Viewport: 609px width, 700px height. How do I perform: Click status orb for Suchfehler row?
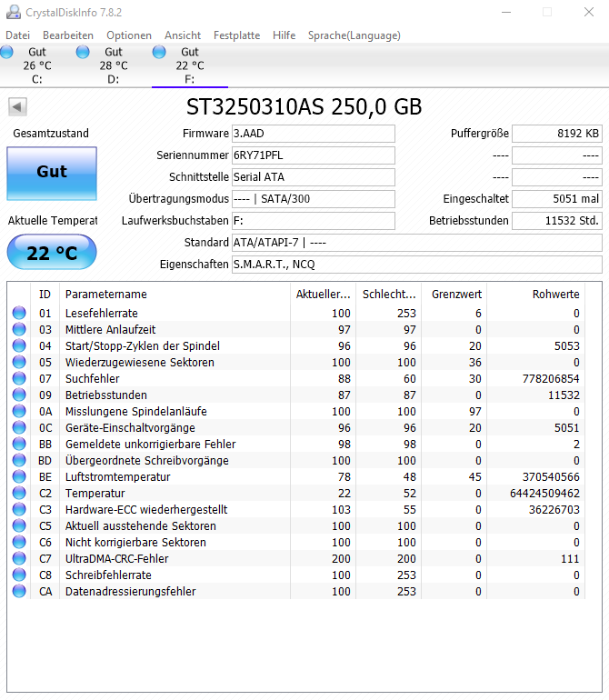[19, 378]
